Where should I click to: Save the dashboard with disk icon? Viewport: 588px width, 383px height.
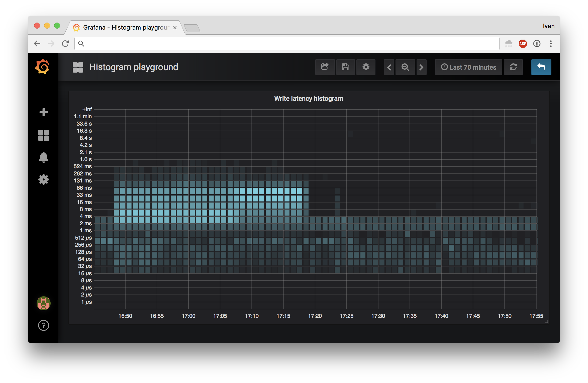345,67
